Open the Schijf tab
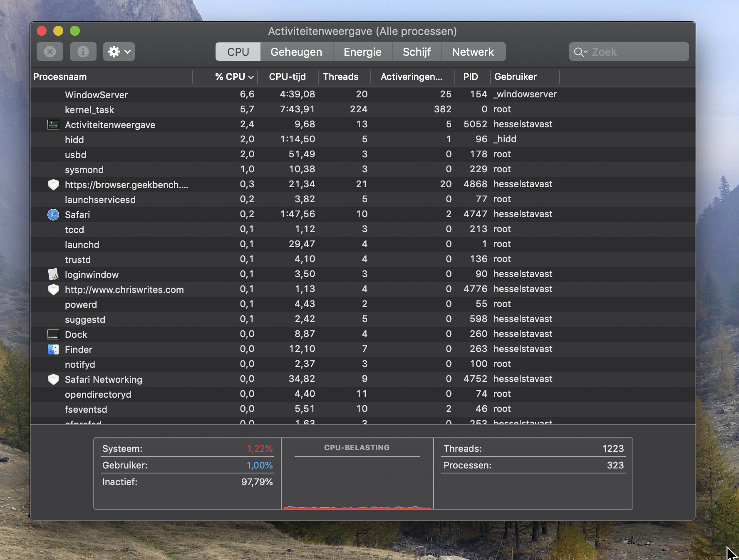 point(417,52)
